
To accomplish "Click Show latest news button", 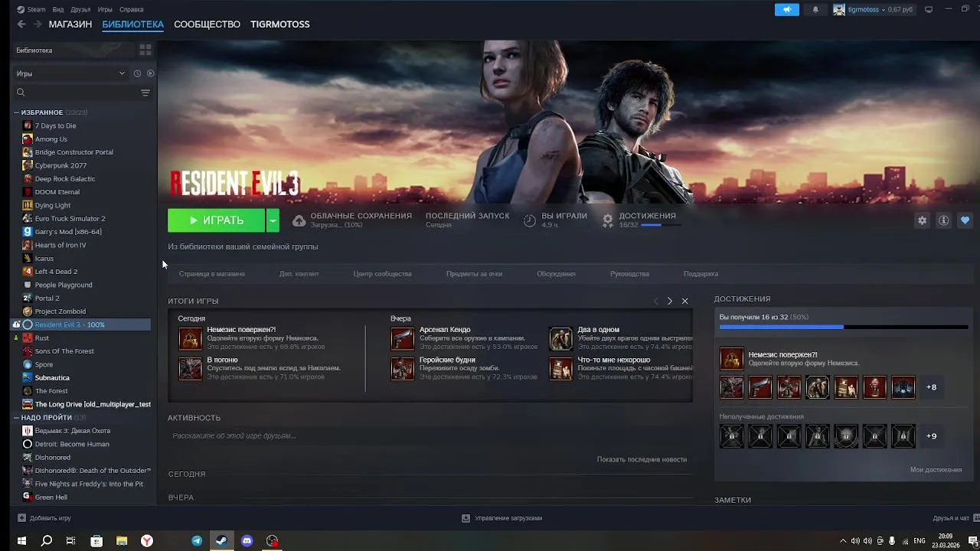I will (642, 460).
